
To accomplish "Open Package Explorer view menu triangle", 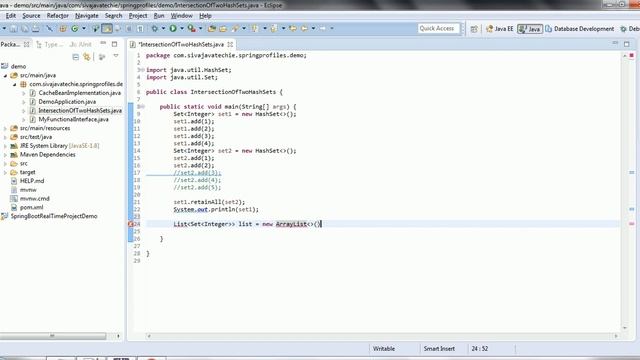I will point(116,56).
